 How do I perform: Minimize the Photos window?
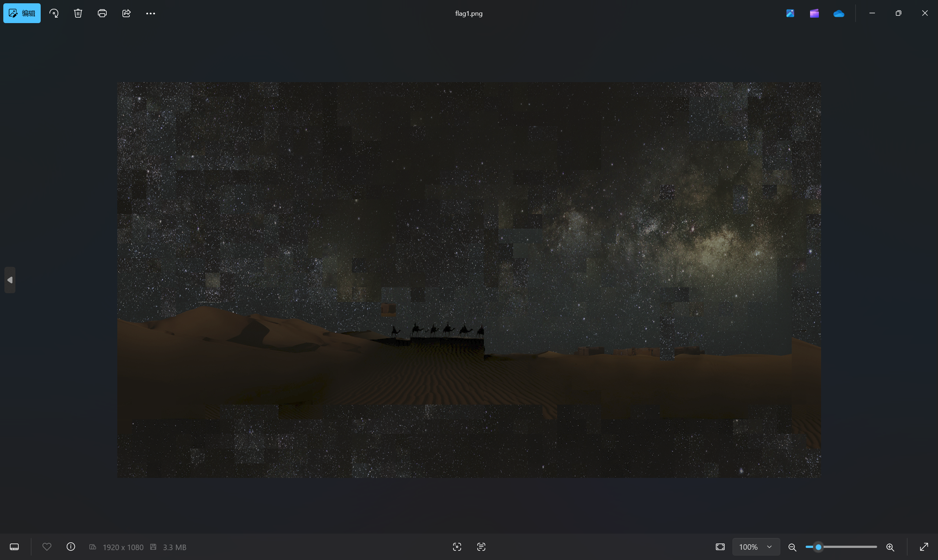[872, 13]
